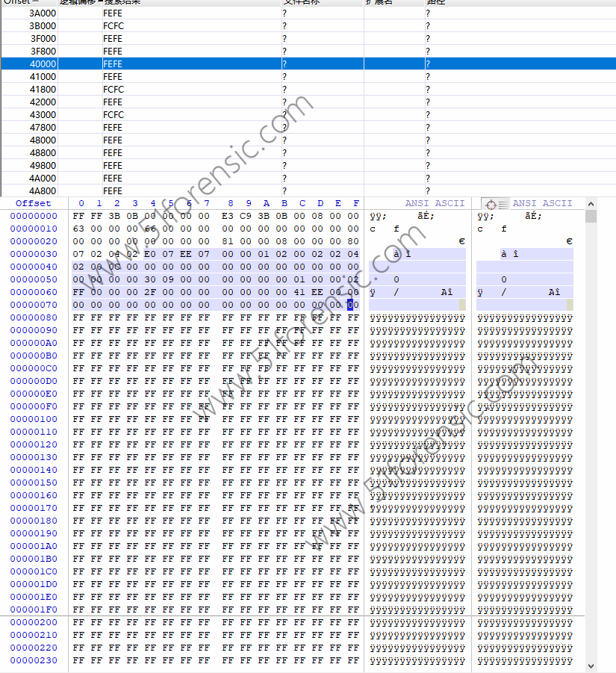616x673 pixels.
Task: Click byte 66 in row 00000010
Action: coord(150,229)
